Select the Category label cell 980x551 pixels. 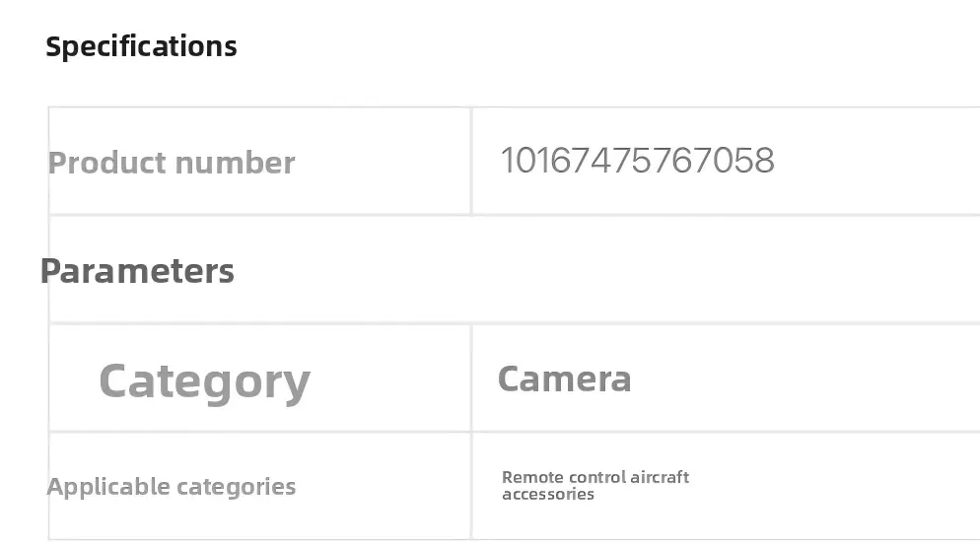coord(204,380)
